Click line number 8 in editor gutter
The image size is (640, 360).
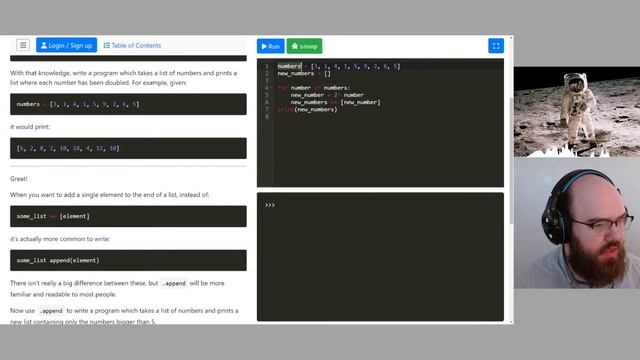click(x=267, y=117)
